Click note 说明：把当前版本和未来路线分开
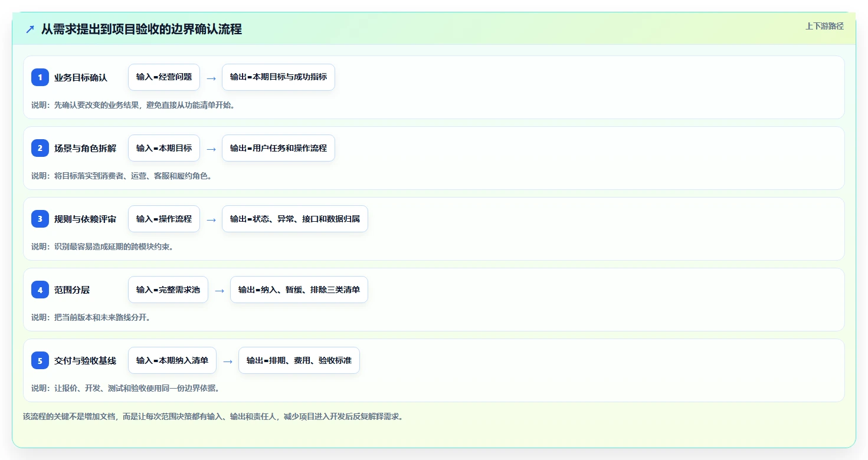 tap(91, 317)
